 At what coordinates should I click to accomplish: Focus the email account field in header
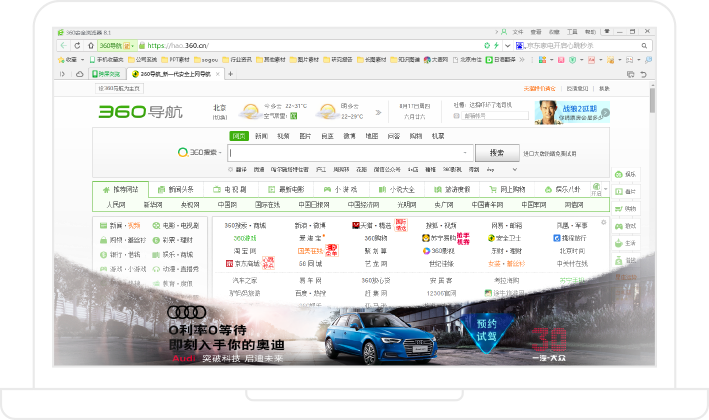point(495,116)
